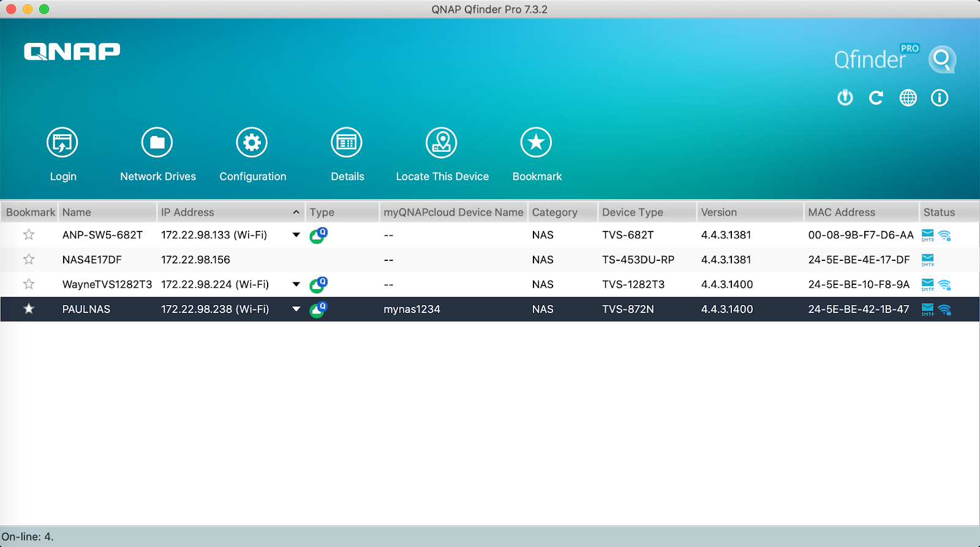Sort by myQNAPcloud Device Name header

coord(453,212)
